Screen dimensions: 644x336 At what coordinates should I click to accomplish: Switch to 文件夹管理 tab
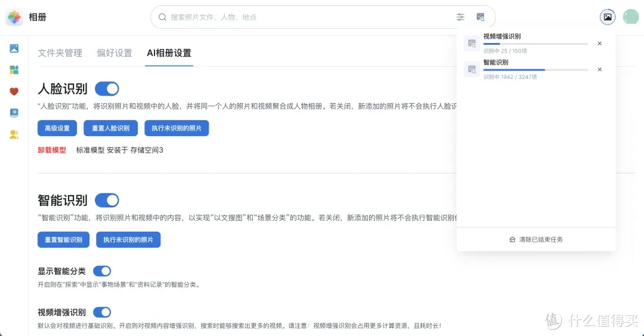pos(60,53)
